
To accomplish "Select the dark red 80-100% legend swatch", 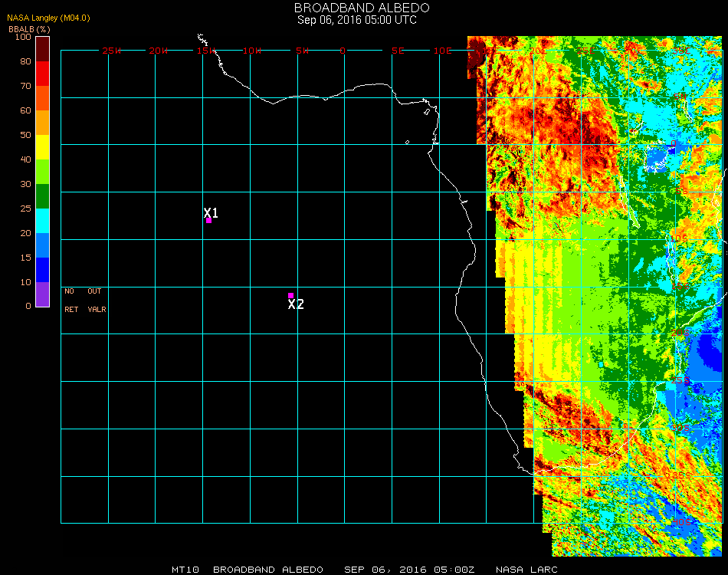I will pos(43,49).
